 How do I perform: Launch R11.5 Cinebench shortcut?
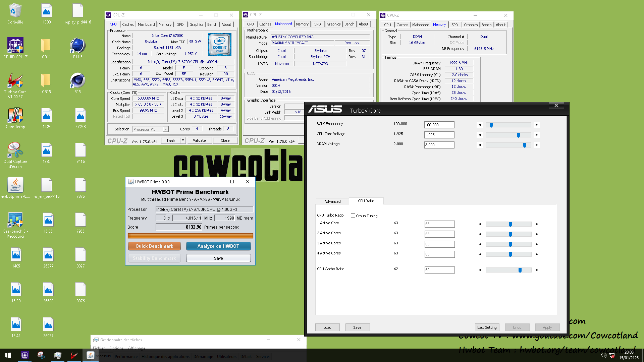click(x=77, y=48)
